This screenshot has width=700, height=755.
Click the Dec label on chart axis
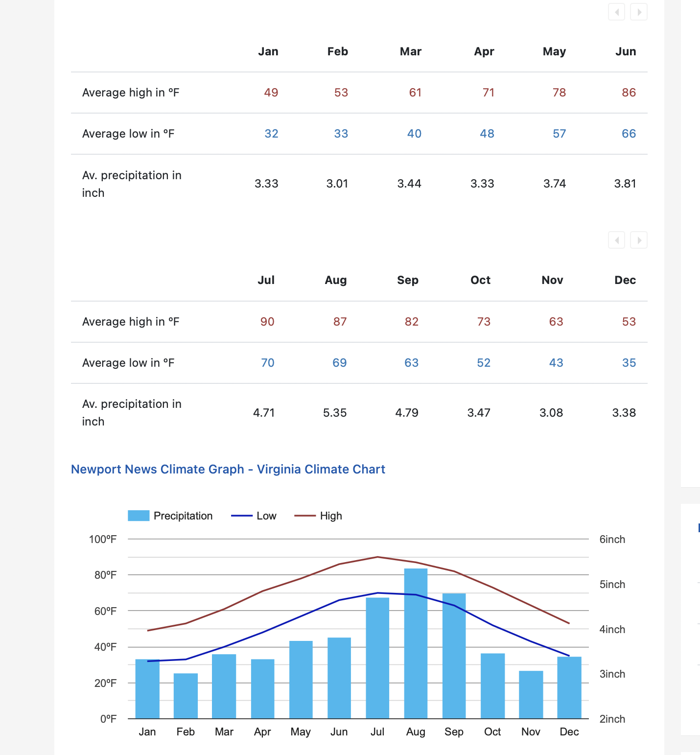(569, 731)
